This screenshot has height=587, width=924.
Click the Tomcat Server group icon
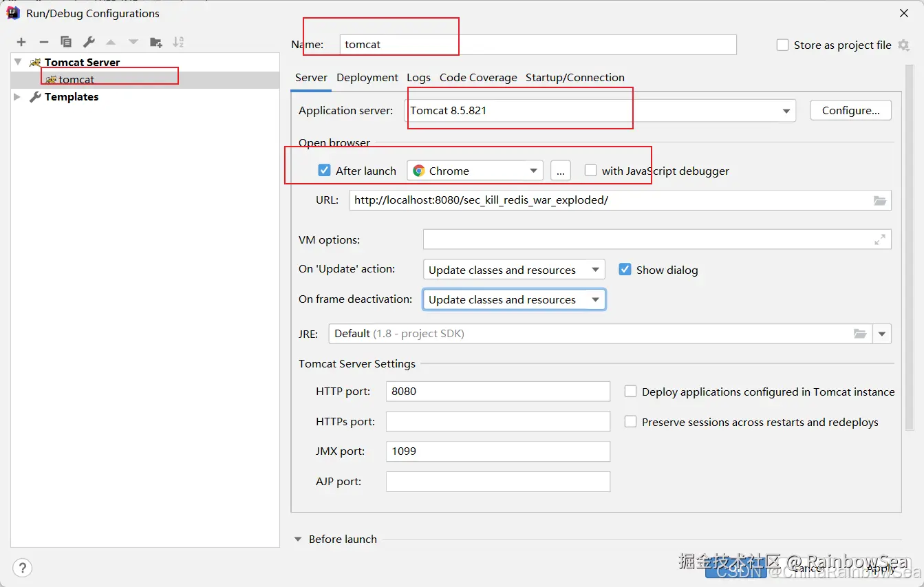[x=35, y=63]
